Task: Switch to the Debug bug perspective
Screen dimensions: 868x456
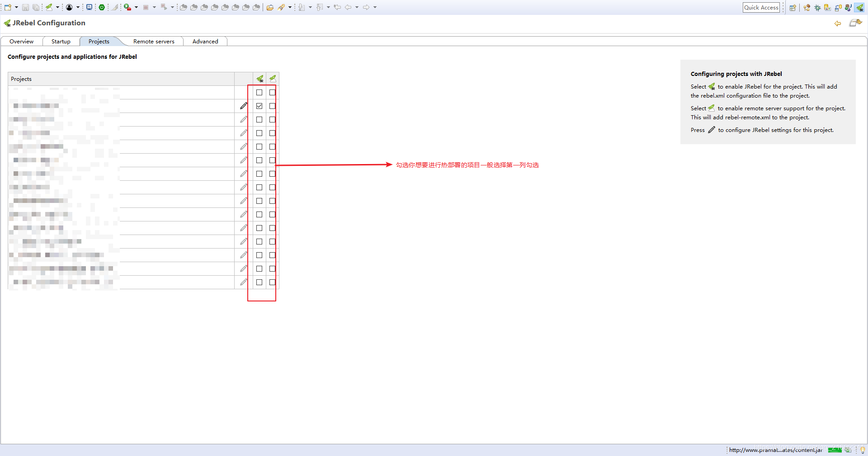Action: tap(817, 8)
